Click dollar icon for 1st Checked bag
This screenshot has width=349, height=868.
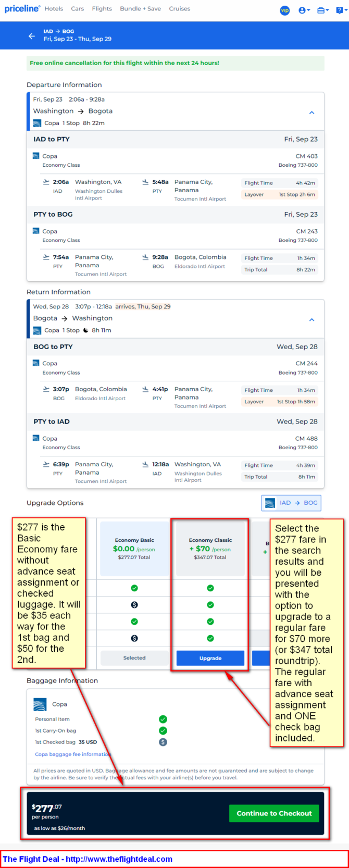pyautogui.click(x=163, y=742)
